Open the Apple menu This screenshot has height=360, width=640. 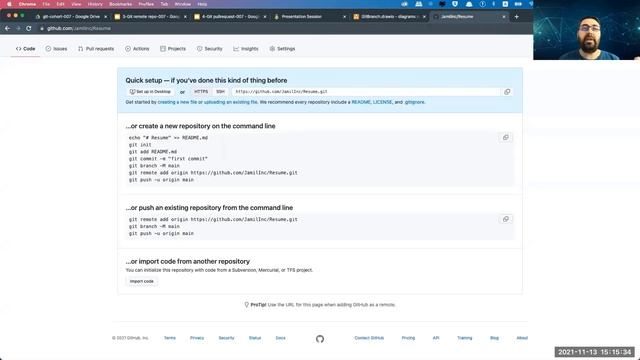point(9,4)
